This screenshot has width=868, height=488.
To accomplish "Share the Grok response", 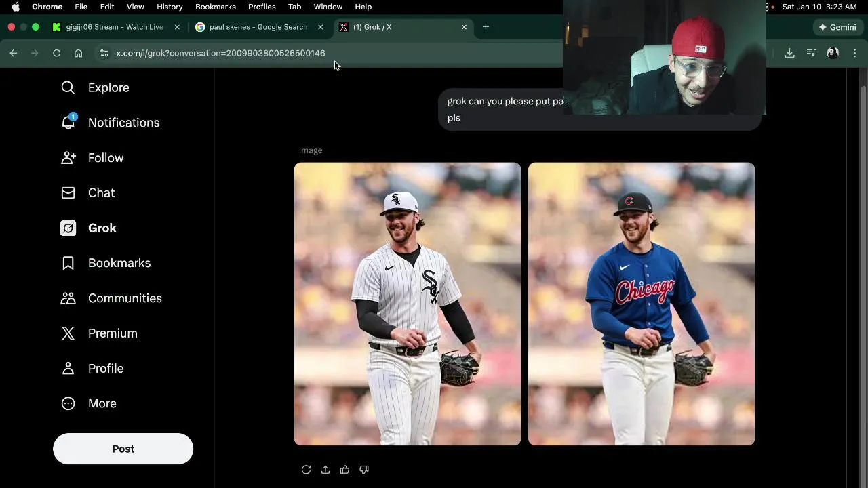I will coord(325,470).
